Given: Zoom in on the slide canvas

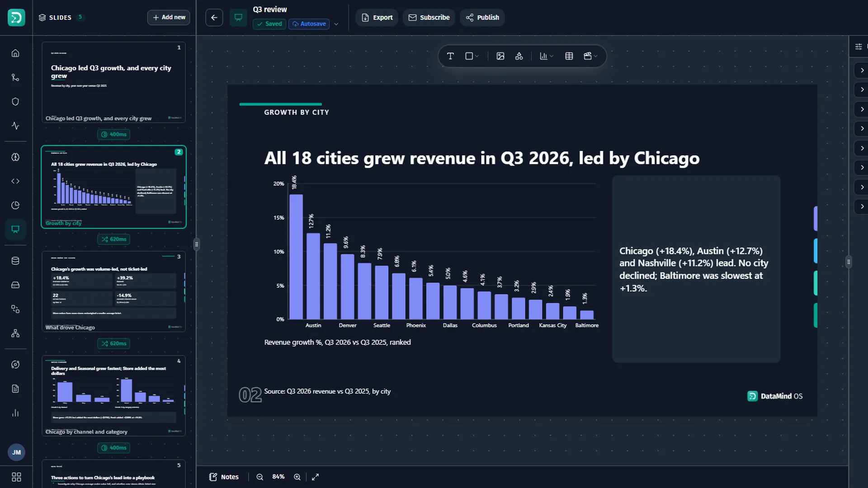Looking at the screenshot, I should (x=297, y=477).
